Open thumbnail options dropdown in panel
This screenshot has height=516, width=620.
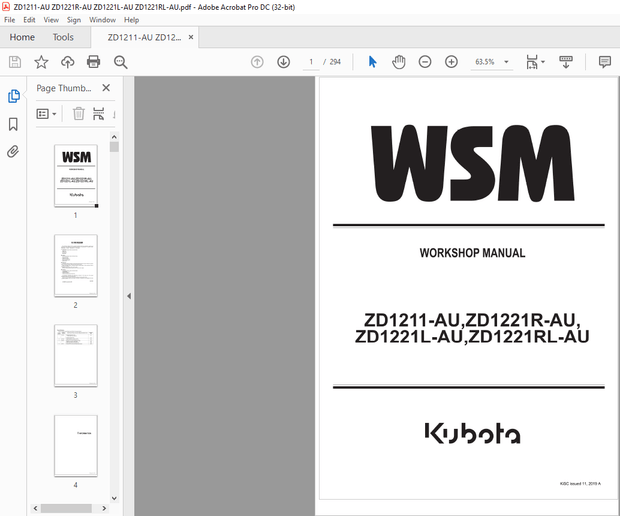pos(47,114)
